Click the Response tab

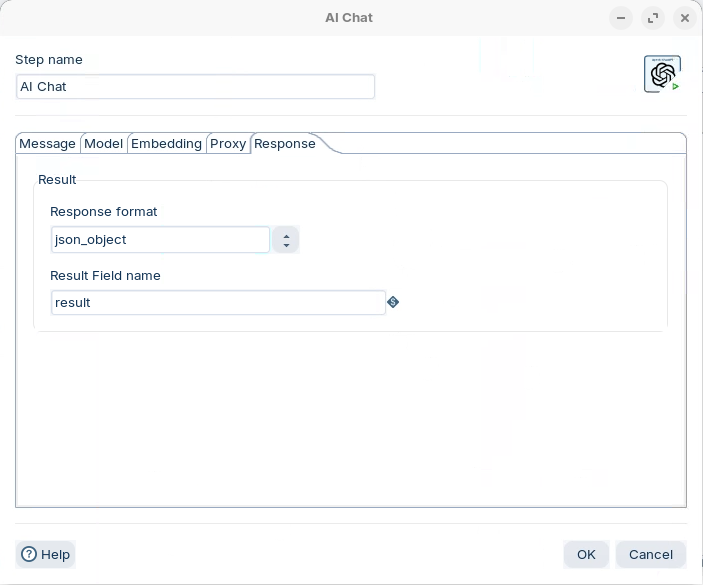point(285,144)
